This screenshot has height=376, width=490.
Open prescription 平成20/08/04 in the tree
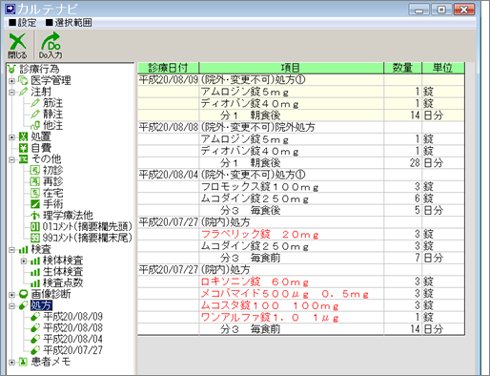click(73, 339)
